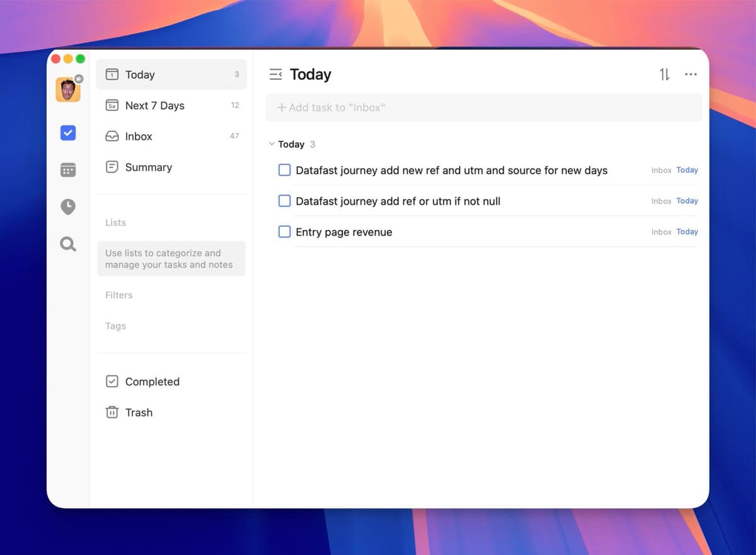Click the Summary note icon
Viewport: 756px width, 555px height.
point(112,167)
